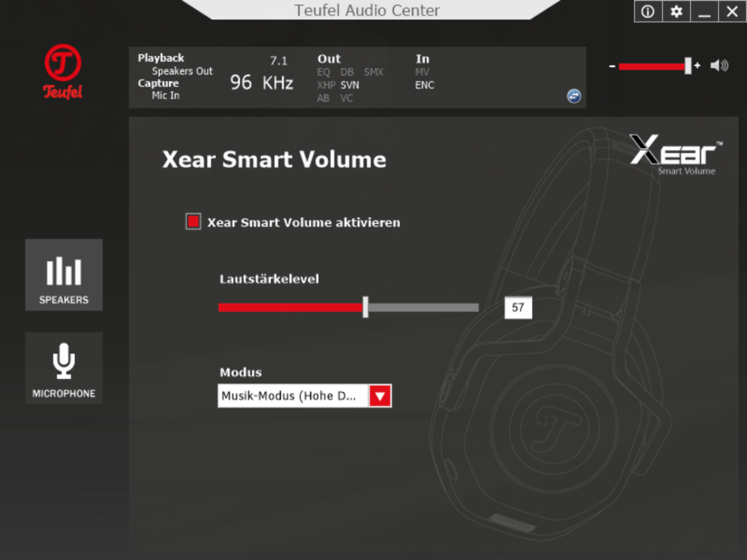
Task: Minimize the Teufel Audio Center window
Action: pyautogui.click(x=704, y=12)
